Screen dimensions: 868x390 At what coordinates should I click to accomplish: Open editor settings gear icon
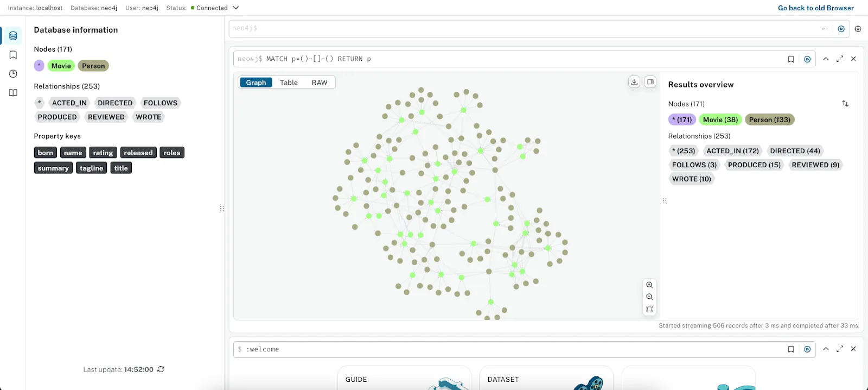pyautogui.click(x=858, y=29)
